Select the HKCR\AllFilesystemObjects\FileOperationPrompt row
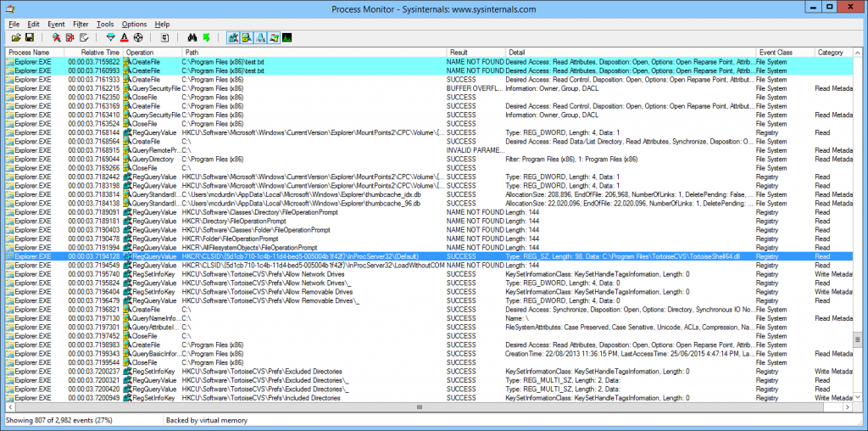The height and width of the screenshot is (431, 868). coord(430,248)
